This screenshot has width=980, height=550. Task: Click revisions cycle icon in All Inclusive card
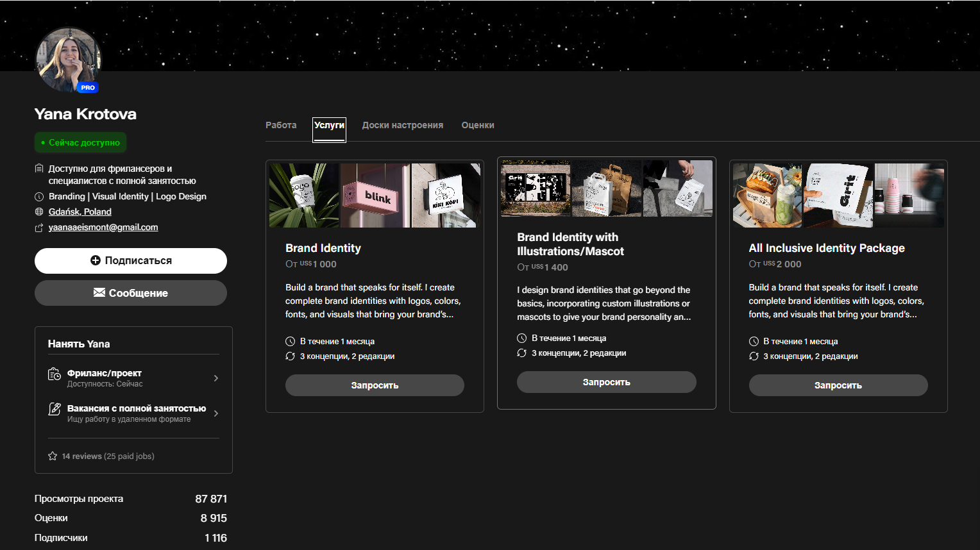pyautogui.click(x=754, y=356)
